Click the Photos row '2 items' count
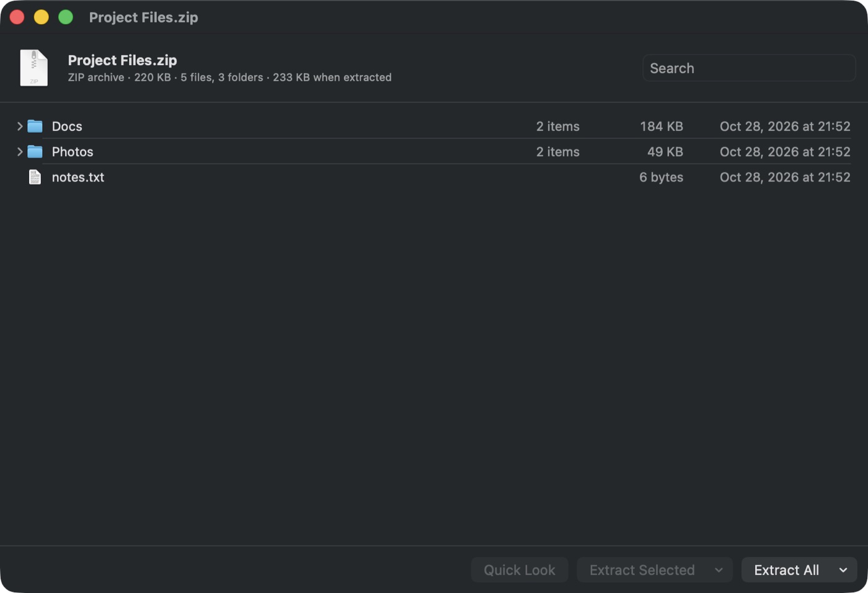Image resolution: width=868 pixels, height=593 pixels. [558, 152]
